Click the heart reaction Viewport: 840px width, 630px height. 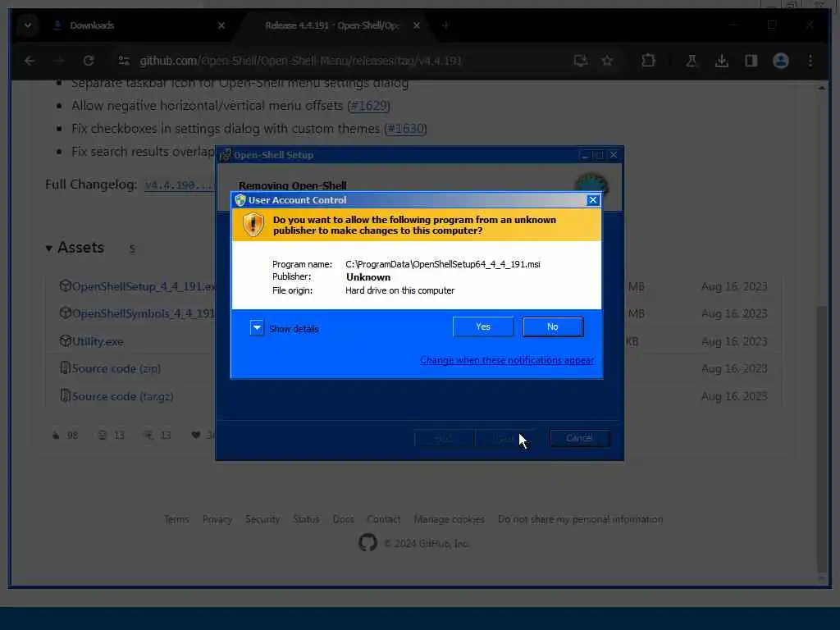(x=202, y=435)
